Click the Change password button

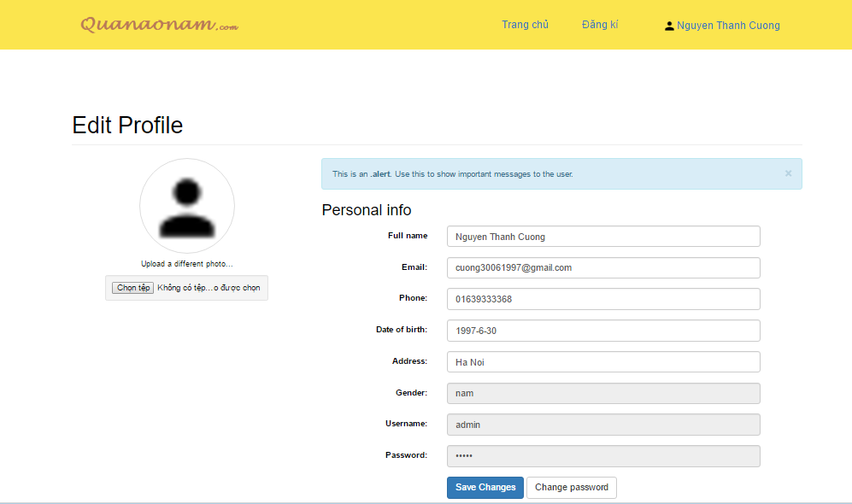(x=571, y=488)
